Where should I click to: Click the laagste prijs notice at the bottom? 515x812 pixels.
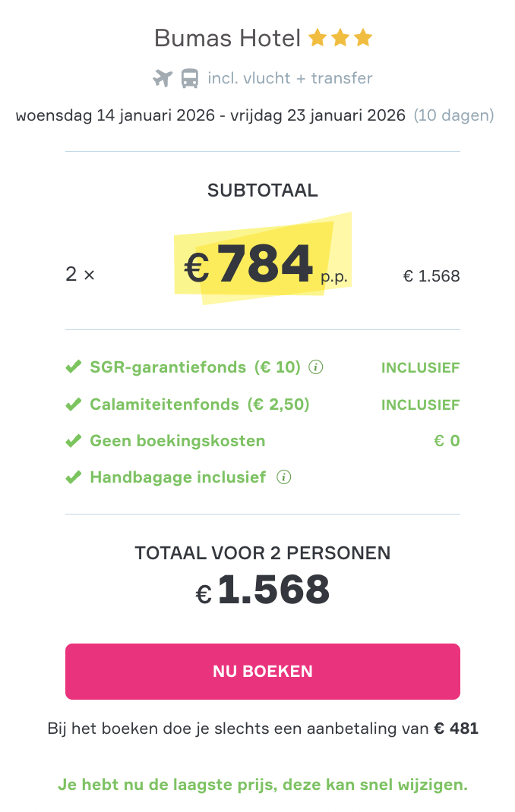pos(263,785)
